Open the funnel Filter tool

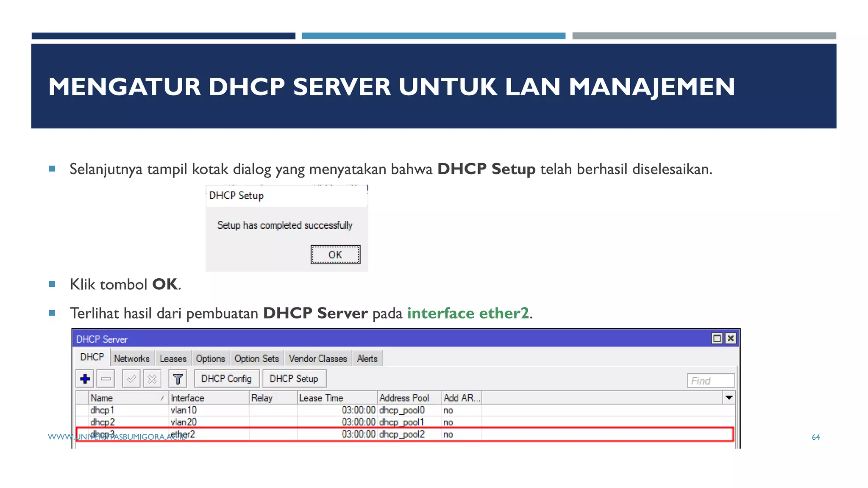pyautogui.click(x=178, y=379)
